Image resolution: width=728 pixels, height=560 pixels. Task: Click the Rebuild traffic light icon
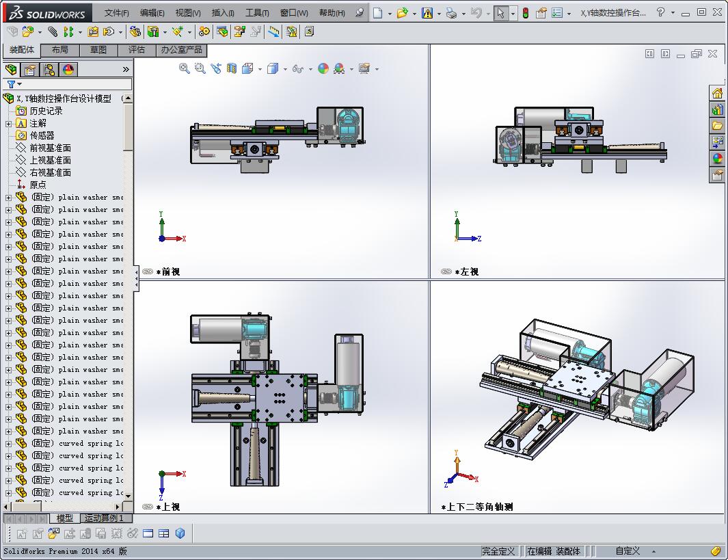coord(525,13)
